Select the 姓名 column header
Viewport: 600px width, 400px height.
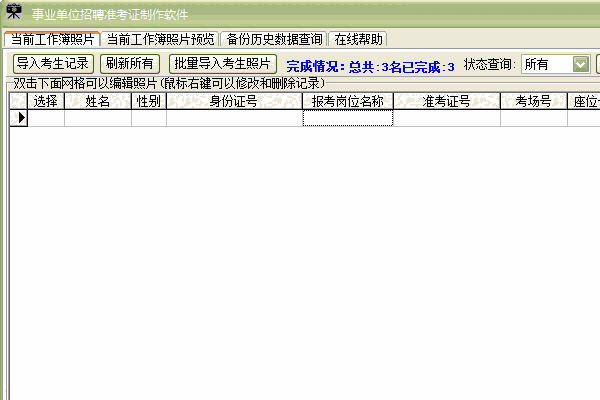(x=98, y=101)
